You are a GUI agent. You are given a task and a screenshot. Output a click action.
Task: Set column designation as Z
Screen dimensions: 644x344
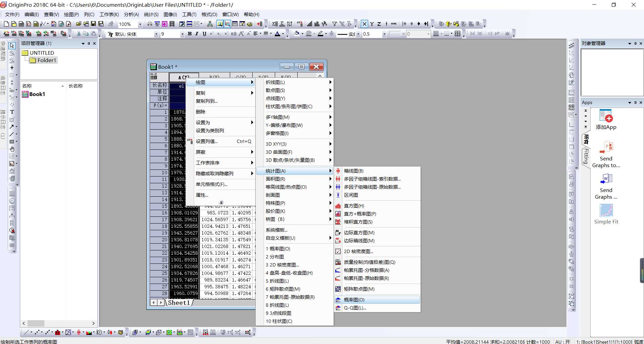[x=379, y=24]
